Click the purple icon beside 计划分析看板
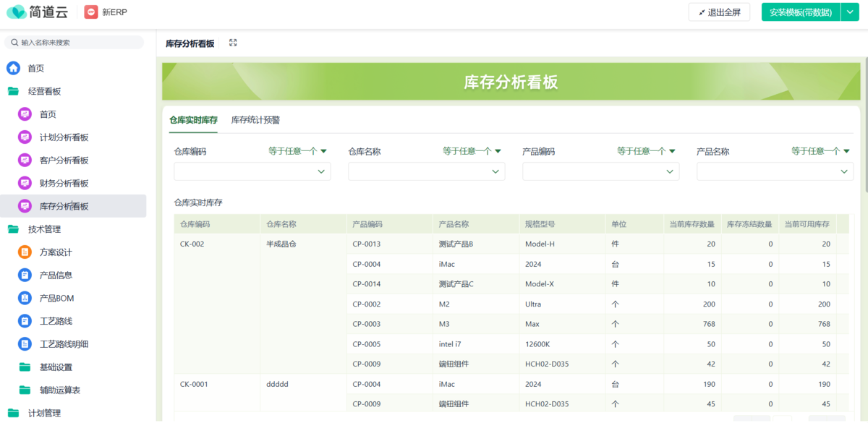Screen dimensions: 868x423 [x=25, y=137]
